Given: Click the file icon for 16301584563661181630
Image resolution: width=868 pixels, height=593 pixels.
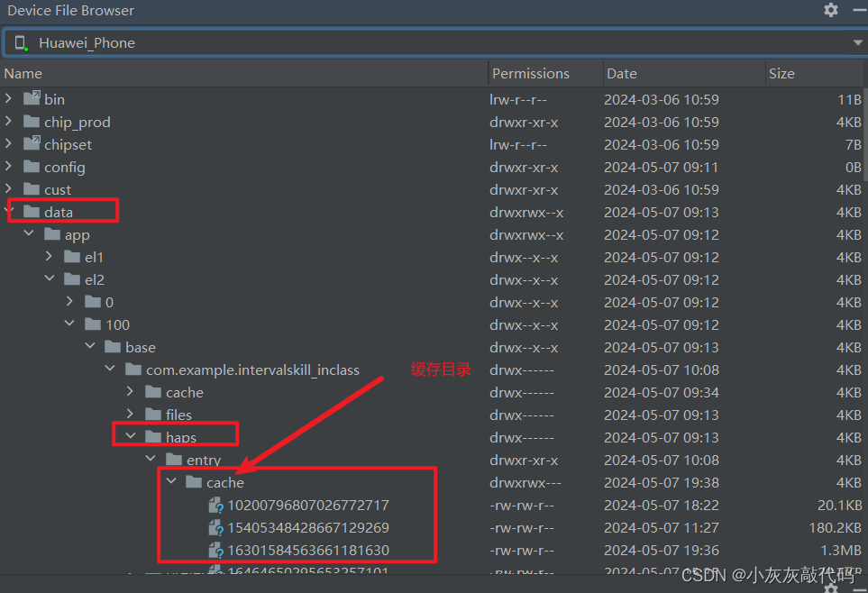Looking at the screenshot, I should point(215,551).
